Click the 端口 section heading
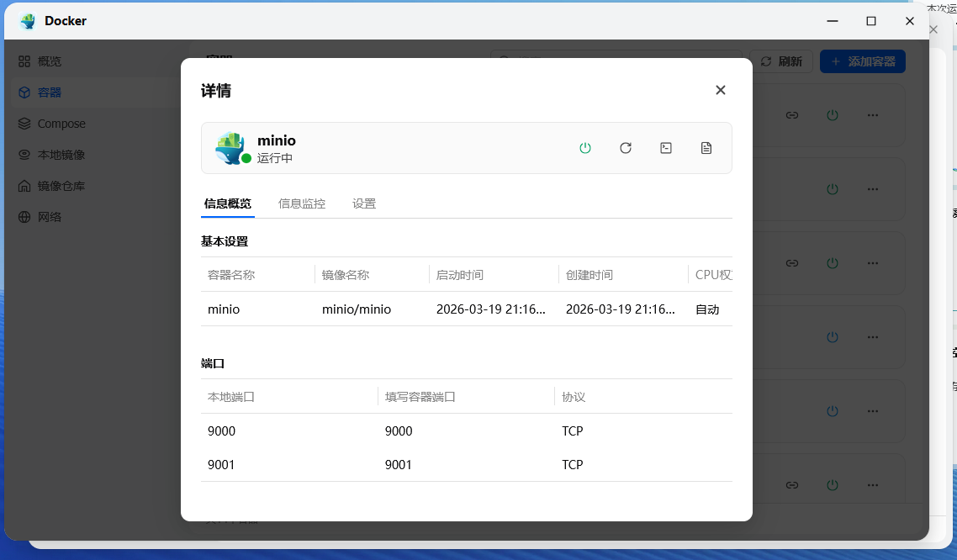The height and width of the screenshot is (560, 957). 213,363
